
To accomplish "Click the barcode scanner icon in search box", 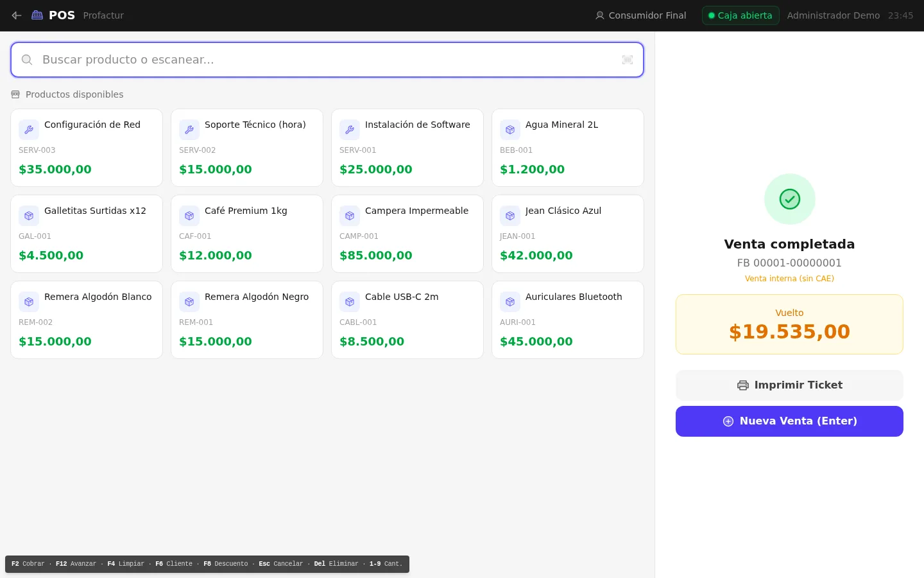I will point(628,60).
